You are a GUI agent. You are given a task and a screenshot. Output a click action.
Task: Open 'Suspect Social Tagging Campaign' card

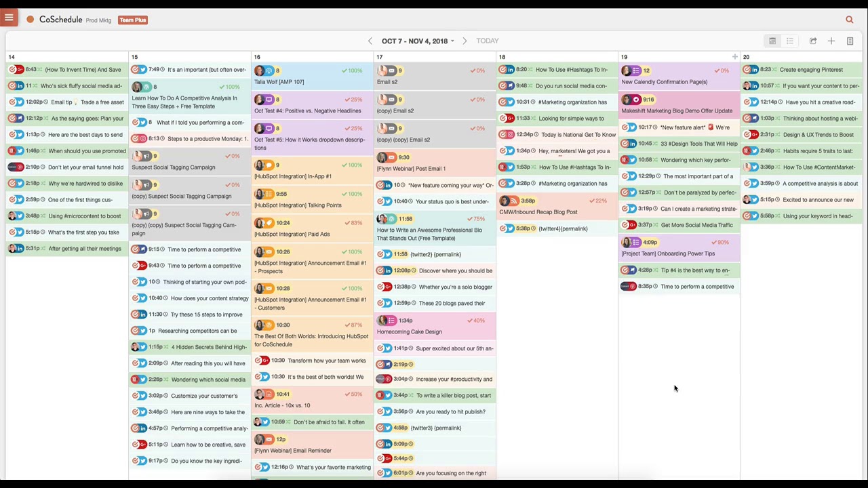[190, 161]
